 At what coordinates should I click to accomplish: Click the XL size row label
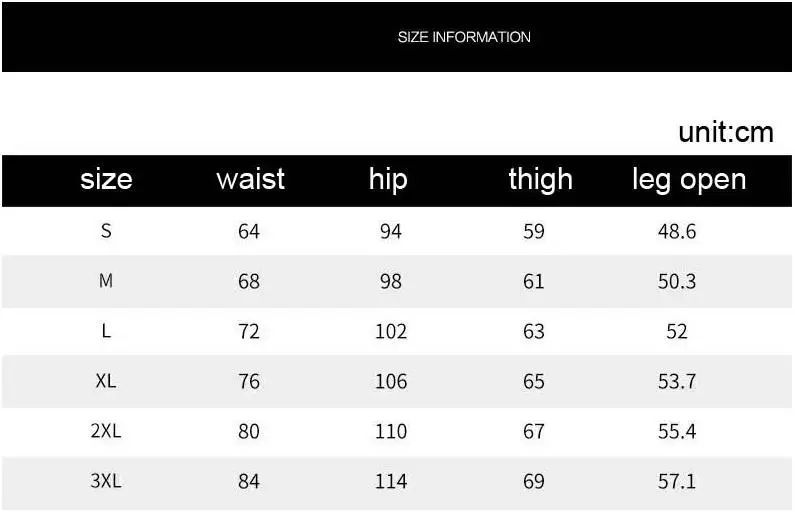pyautogui.click(x=106, y=381)
